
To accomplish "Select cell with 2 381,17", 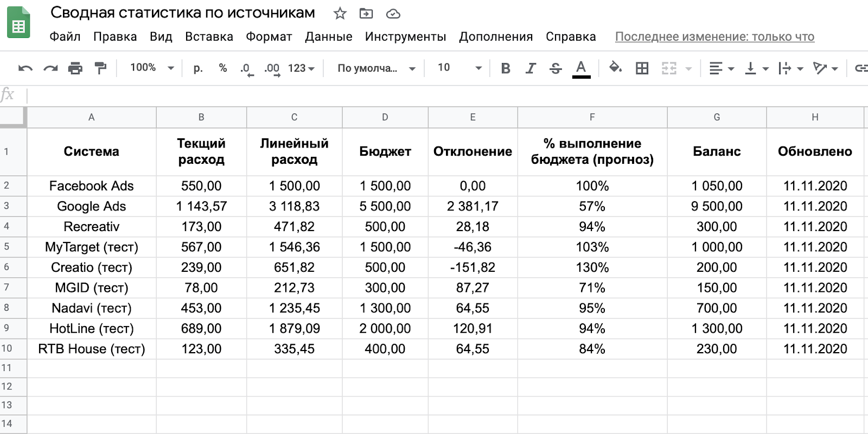I will point(473,206).
